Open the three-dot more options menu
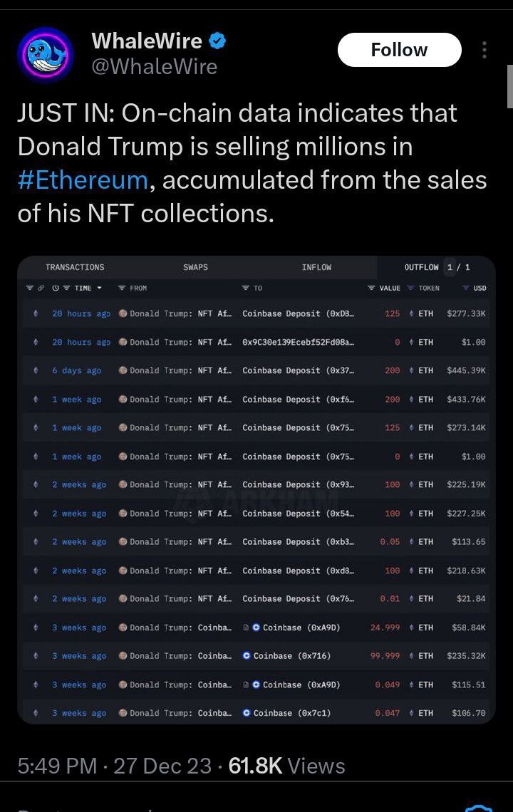Image resolution: width=513 pixels, height=812 pixels. click(x=484, y=50)
